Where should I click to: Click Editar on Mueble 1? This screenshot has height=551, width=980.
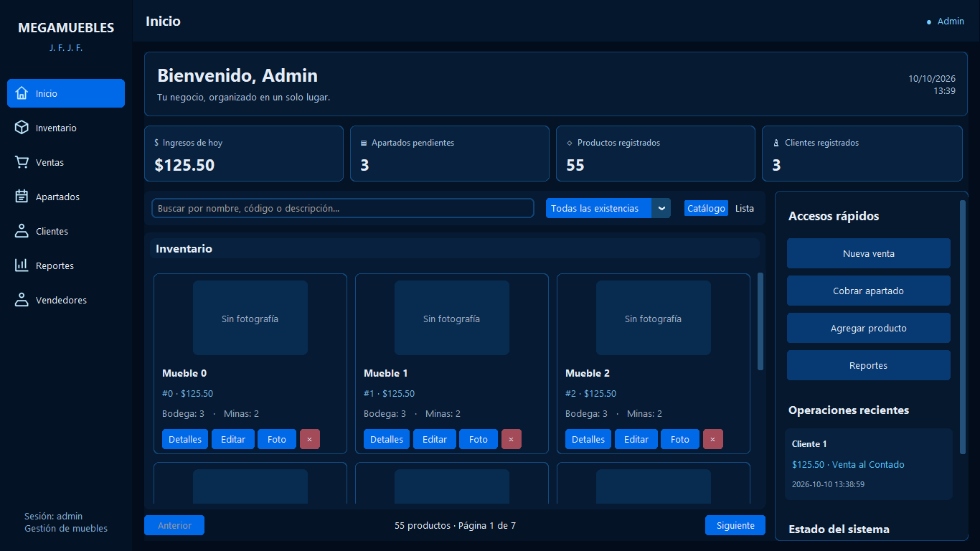pyautogui.click(x=435, y=439)
